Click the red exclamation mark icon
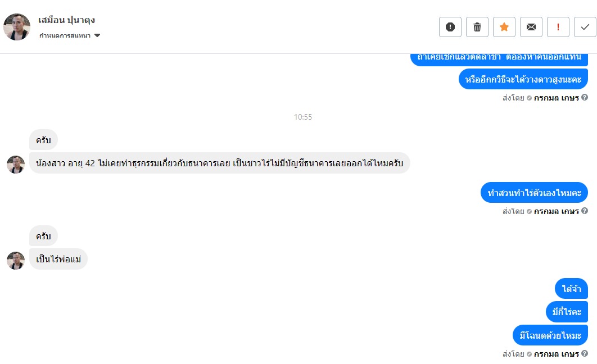The image size is (597, 364). [558, 27]
